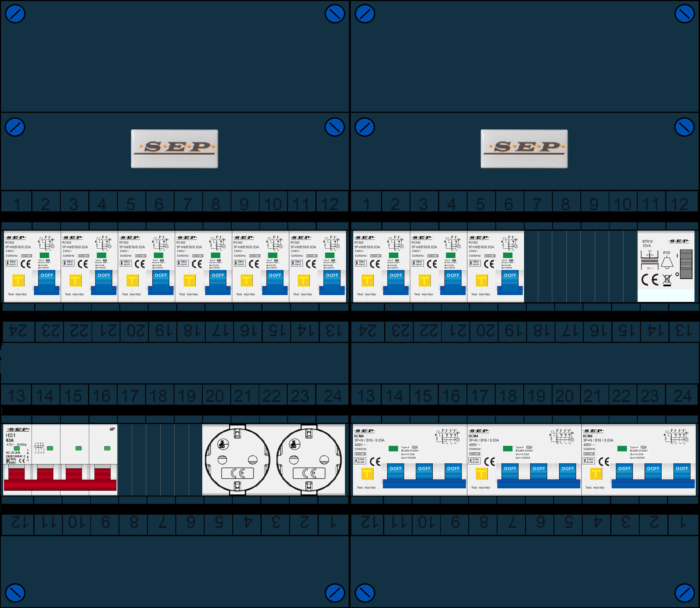The height and width of the screenshot is (608, 700).
Task: Click the first Schuko socket beside HS1 switch
Action: tap(237, 460)
